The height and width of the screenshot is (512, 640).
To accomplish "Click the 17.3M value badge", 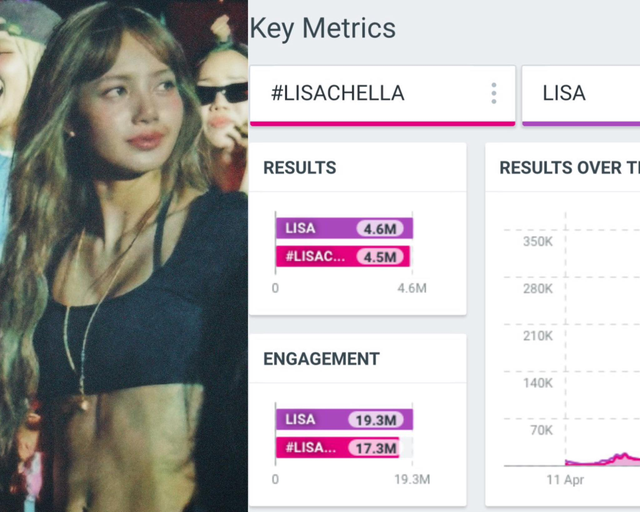I will [x=375, y=448].
